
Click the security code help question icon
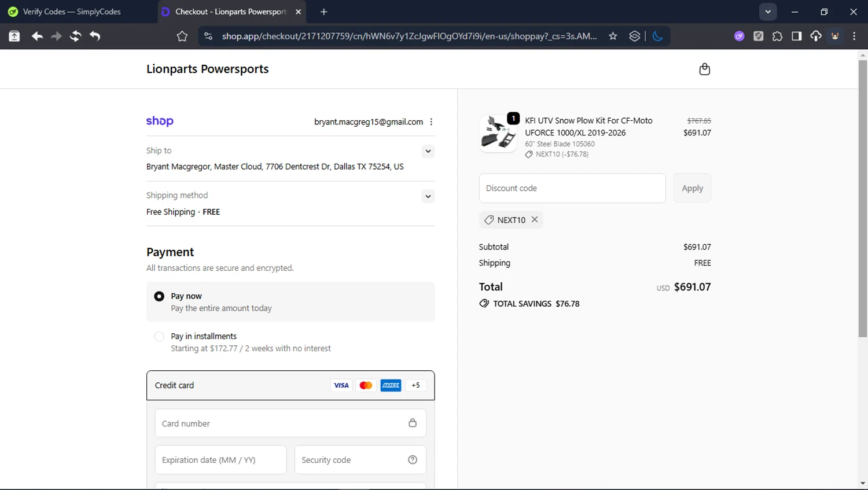pos(413,460)
